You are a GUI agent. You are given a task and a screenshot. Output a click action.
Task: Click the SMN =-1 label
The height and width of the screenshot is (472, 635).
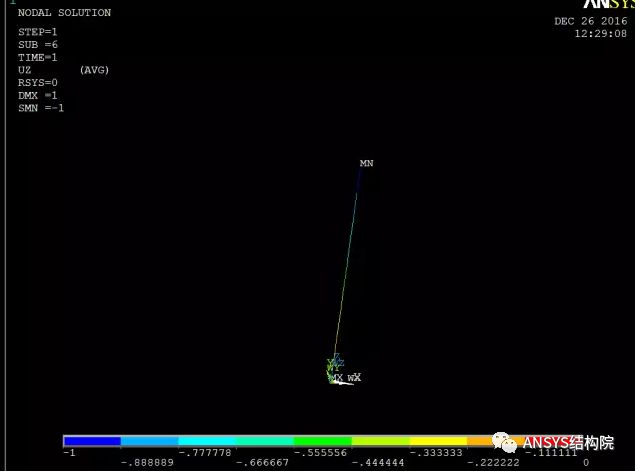[x=41, y=108]
